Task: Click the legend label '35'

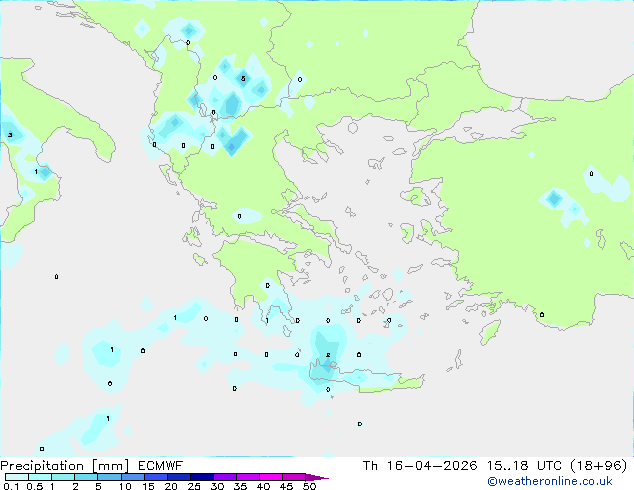Action: coord(240,486)
